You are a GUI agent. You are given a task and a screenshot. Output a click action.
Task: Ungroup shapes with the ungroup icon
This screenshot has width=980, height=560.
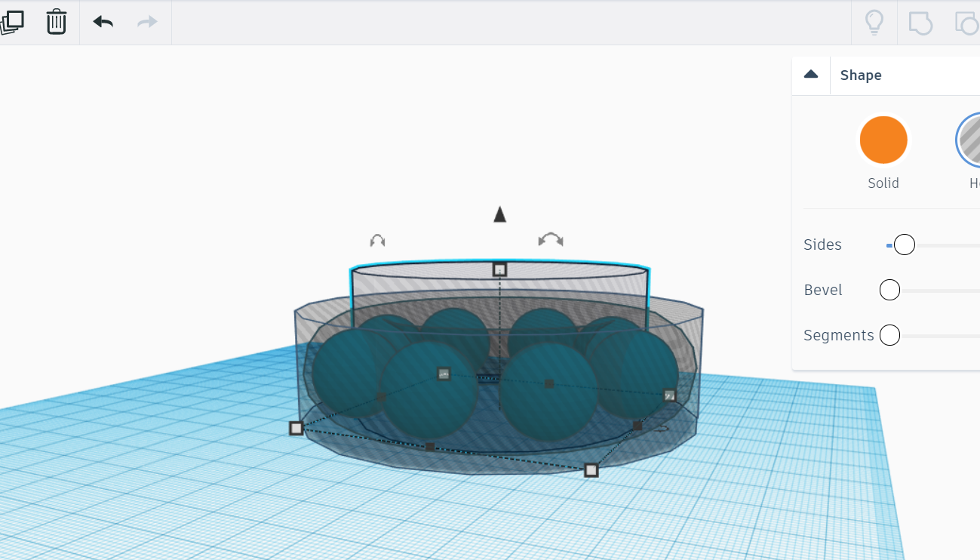click(966, 22)
